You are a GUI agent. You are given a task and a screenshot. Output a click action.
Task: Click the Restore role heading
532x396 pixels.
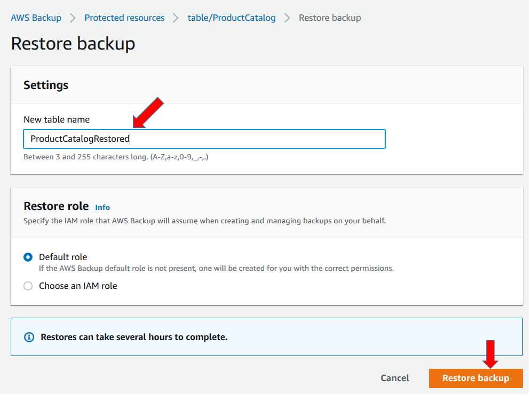tap(57, 206)
